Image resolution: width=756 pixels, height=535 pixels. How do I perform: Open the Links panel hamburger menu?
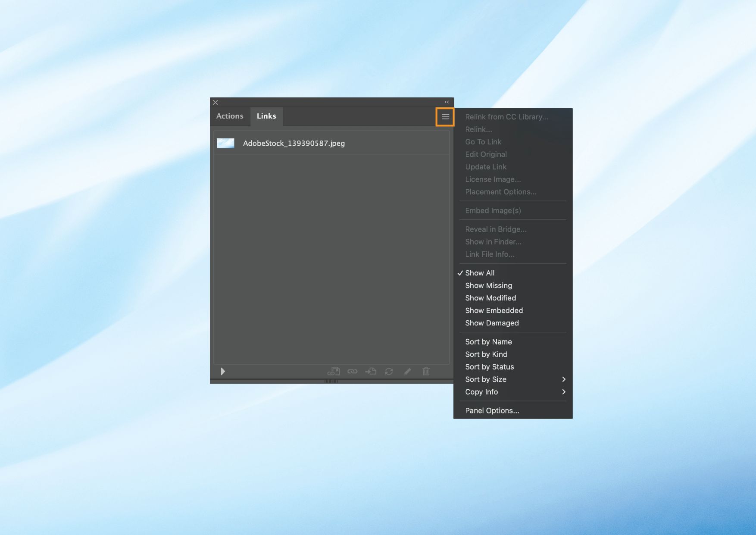click(x=445, y=117)
